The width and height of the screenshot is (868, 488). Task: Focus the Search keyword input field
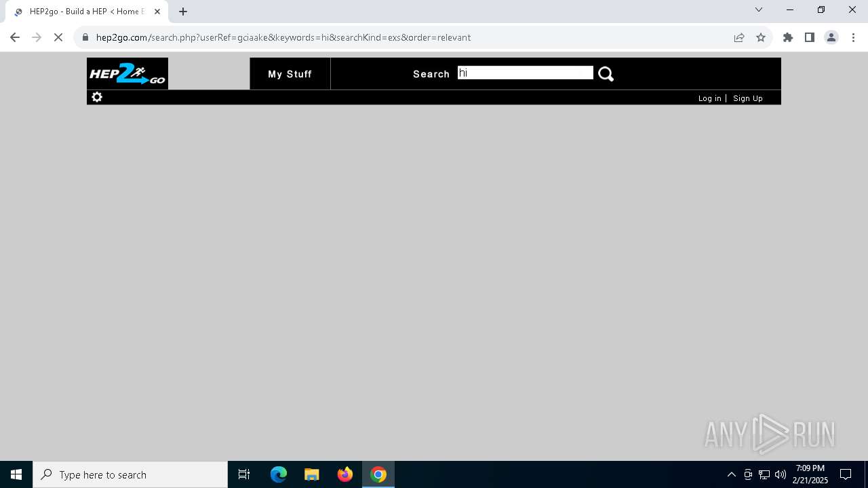[526, 73]
